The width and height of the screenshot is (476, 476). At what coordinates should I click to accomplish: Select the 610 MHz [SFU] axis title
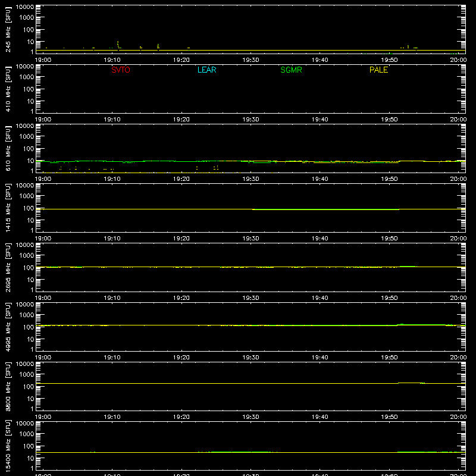8,149
